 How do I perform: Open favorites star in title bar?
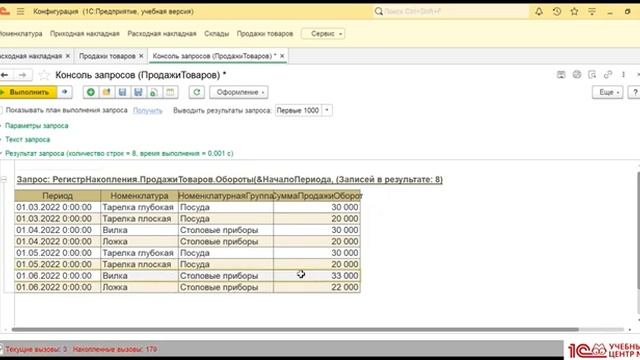574,11
